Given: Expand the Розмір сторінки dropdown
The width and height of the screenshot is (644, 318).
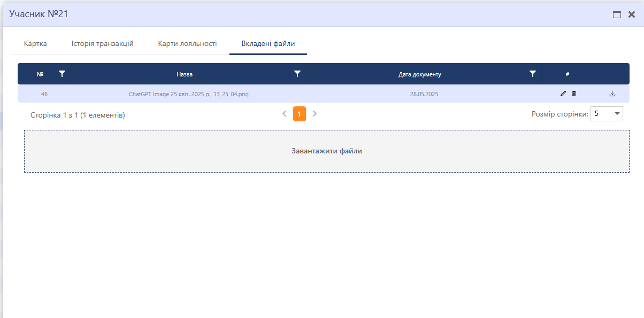Looking at the screenshot, I should pos(617,114).
